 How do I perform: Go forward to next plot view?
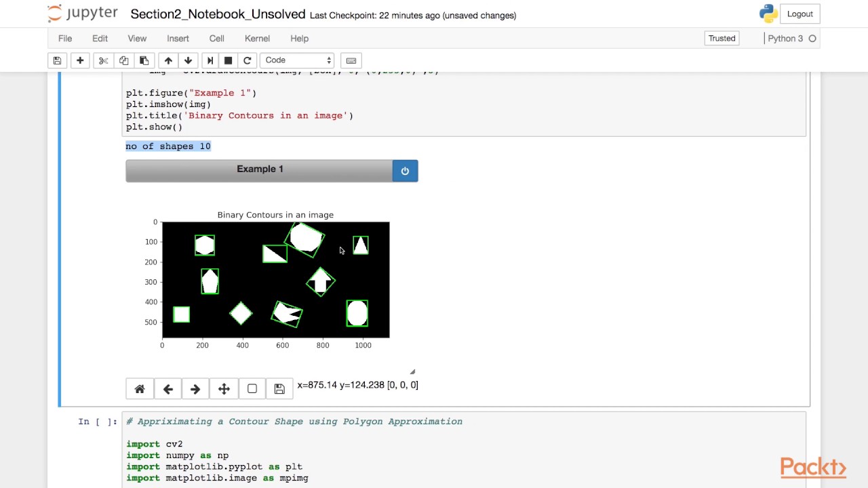(x=195, y=389)
